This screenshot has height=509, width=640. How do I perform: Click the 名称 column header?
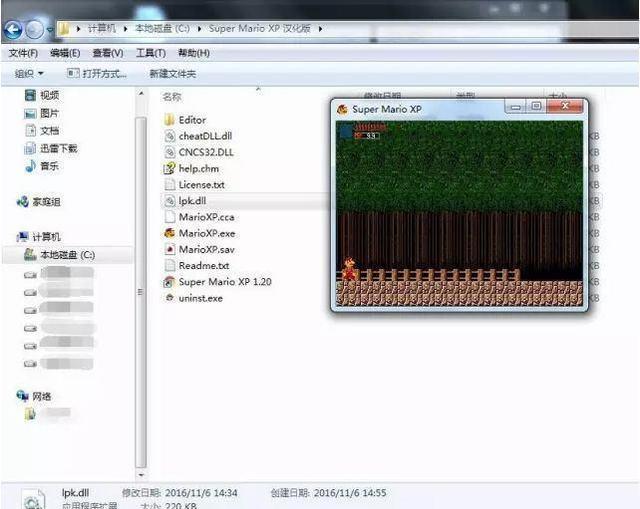171,97
